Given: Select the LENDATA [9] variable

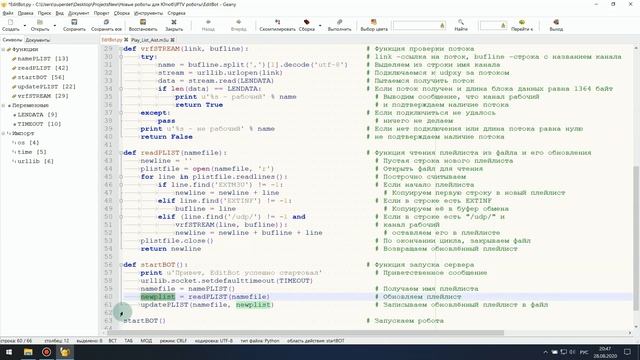Looking at the screenshot, I should [38, 115].
